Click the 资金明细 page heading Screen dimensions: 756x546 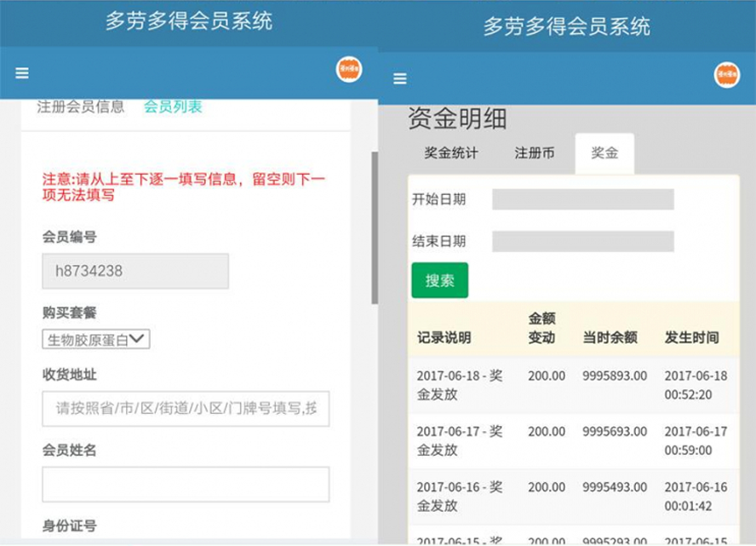457,118
